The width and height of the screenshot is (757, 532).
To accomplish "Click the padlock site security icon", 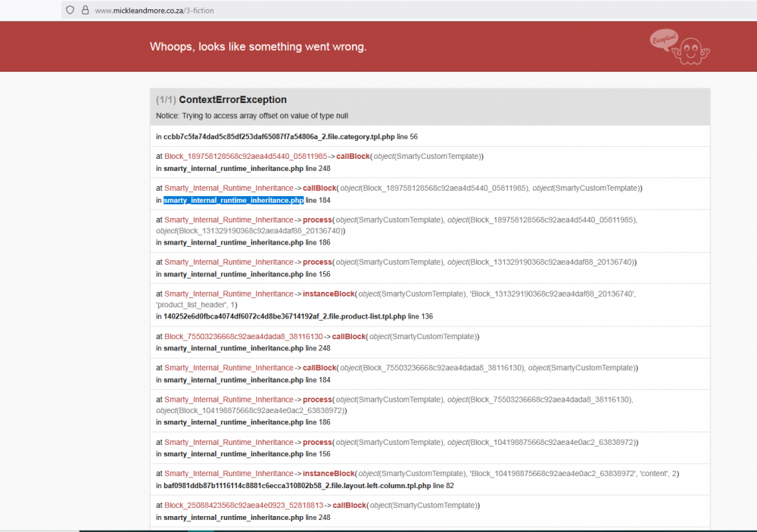I will (85, 10).
